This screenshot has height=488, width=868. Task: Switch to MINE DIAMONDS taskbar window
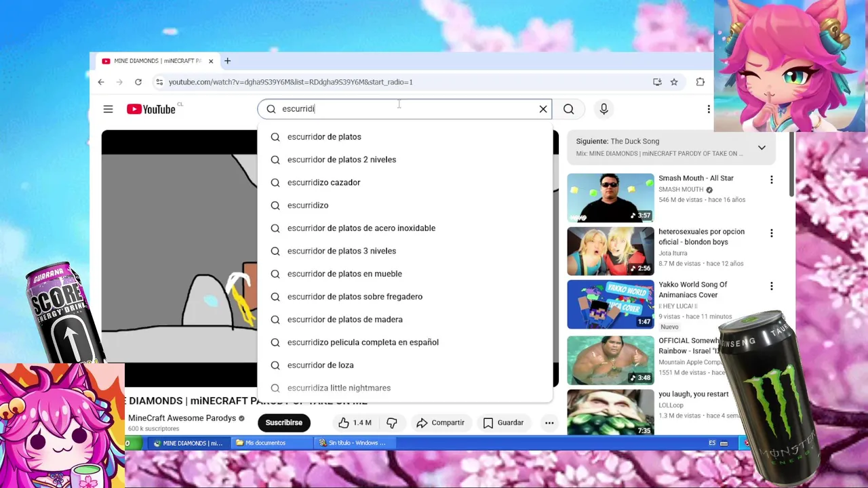pyautogui.click(x=187, y=443)
